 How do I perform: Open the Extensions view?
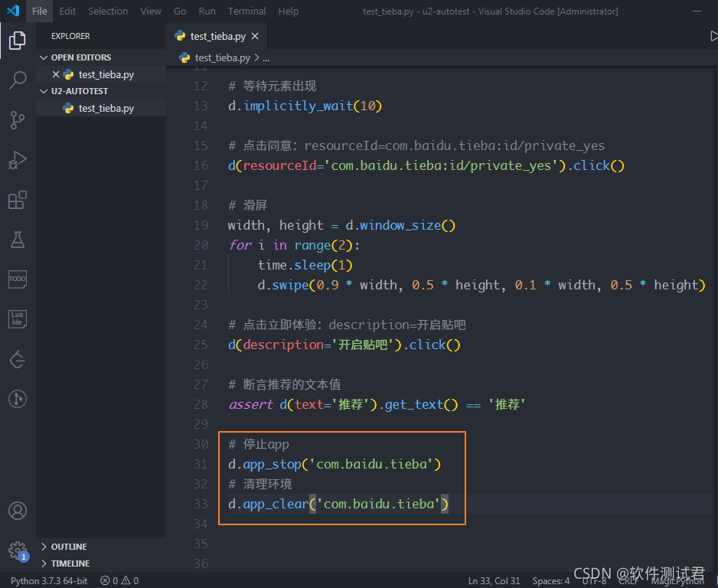tap(18, 200)
